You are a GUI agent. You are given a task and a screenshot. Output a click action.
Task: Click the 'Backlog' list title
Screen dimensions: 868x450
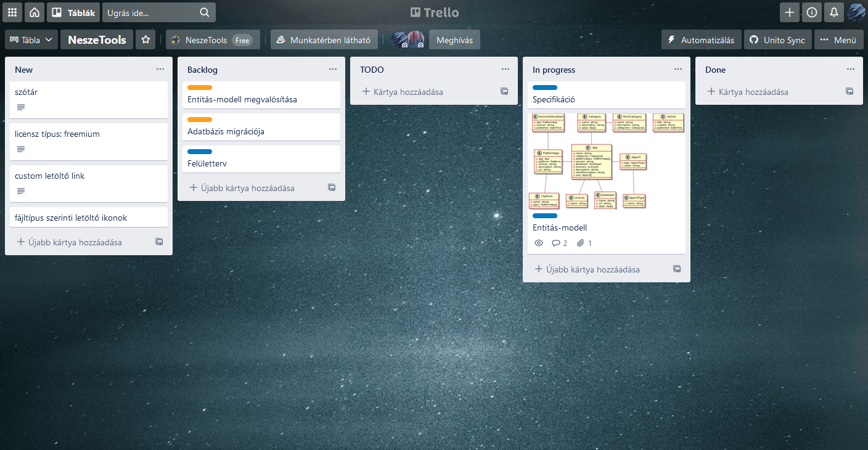pos(202,70)
